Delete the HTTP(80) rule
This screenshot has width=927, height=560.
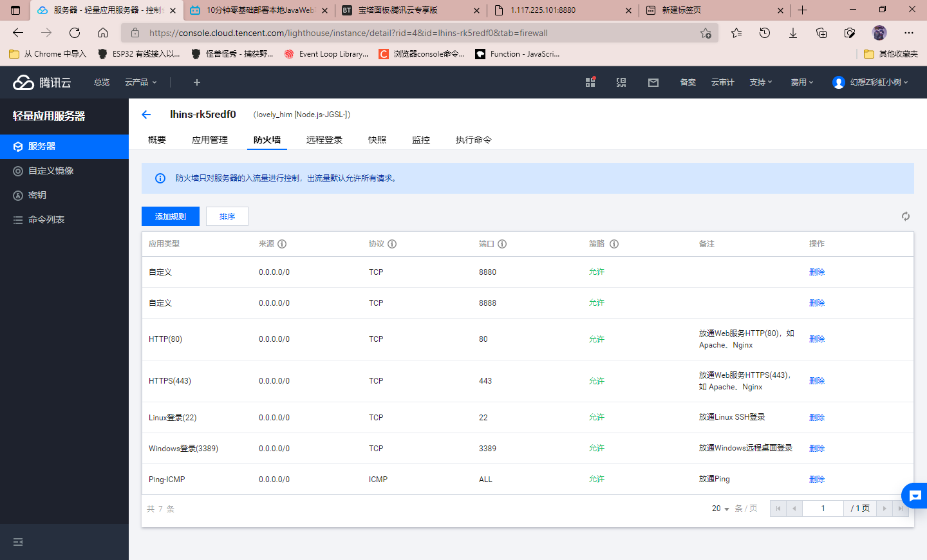(x=817, y=339)
